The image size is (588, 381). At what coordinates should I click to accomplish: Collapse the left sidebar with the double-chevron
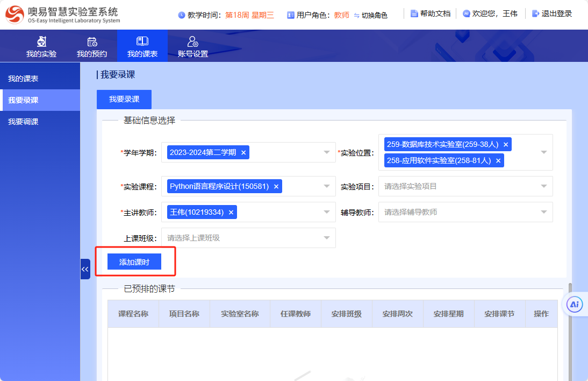85,269
